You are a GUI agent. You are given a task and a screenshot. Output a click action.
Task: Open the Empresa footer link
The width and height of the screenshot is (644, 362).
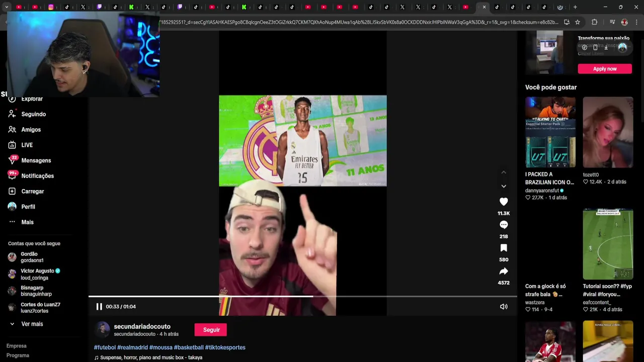pyautogui.click(x=17, y=346)
